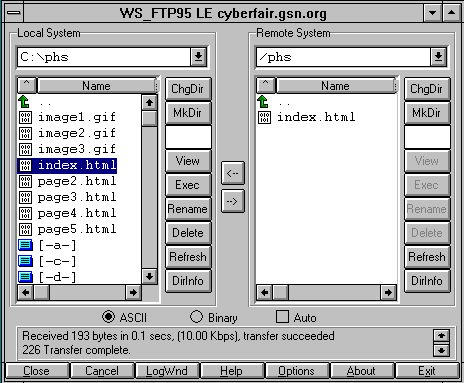Screen dimensions: 464x383
Task: Click the local list scroll-left arrow
Action: coord(26,293)
